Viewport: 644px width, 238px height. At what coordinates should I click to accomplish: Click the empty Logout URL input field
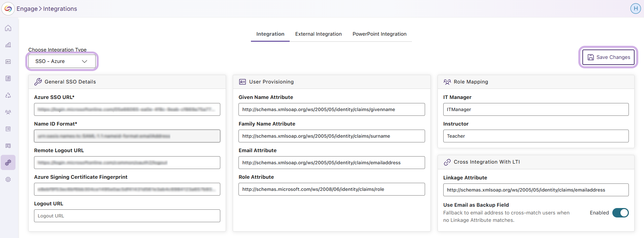pos(127,216)
